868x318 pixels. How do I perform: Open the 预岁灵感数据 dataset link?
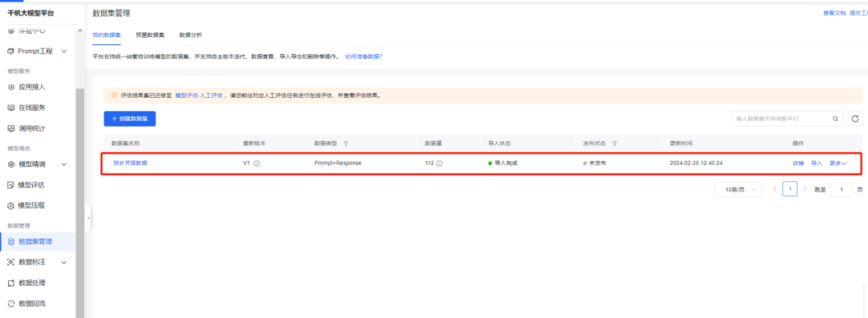pyautogui.click(x=130, y=163)
